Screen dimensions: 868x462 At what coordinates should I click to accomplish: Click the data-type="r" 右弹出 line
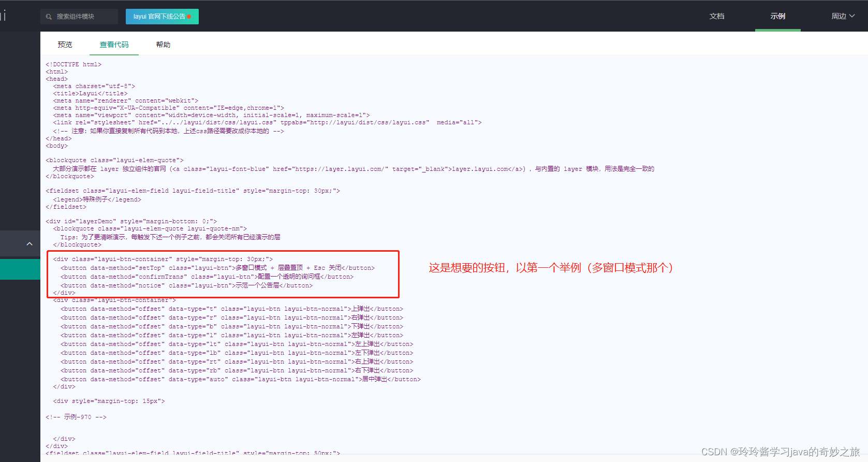point(232,317)
